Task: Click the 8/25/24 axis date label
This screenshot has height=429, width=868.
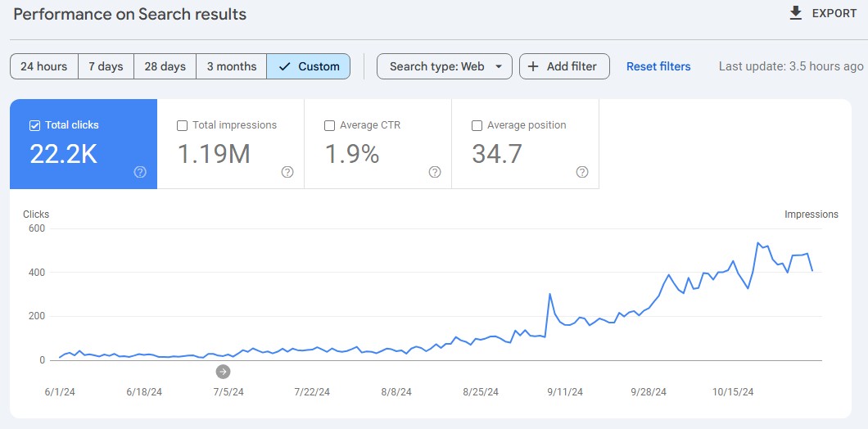Action: click(481, 392)
